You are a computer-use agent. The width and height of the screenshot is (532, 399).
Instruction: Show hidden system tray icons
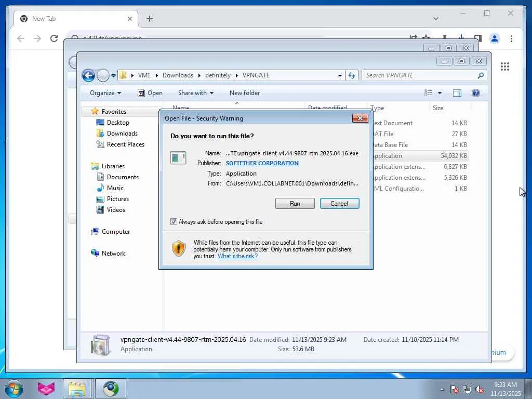[442, 389]
